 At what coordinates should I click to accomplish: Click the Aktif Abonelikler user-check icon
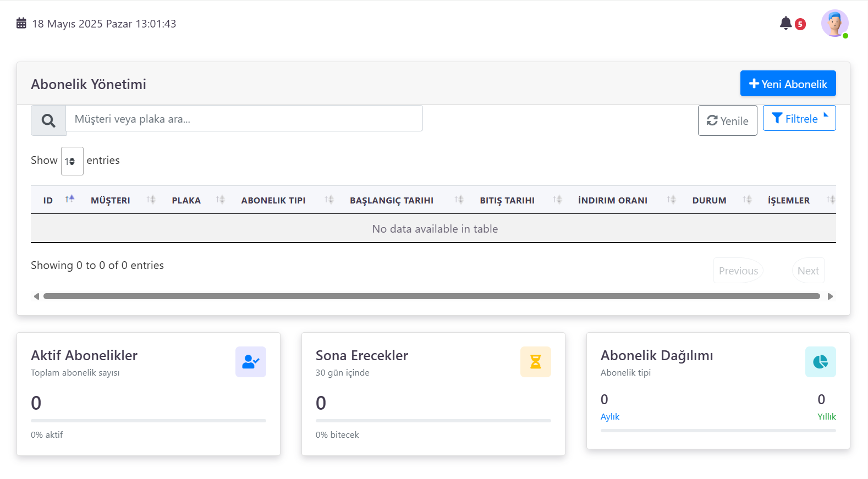coord(250,362)
